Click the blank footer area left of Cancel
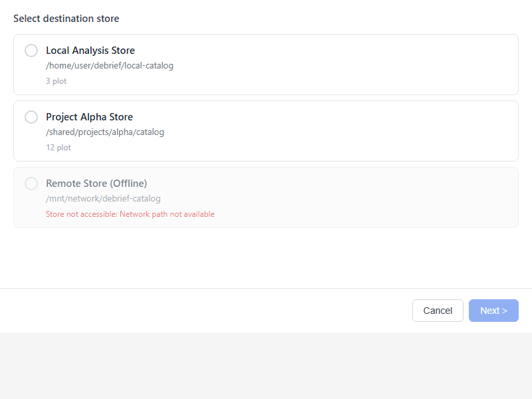This screenshot has width=532, height=399. coord(199,311)
